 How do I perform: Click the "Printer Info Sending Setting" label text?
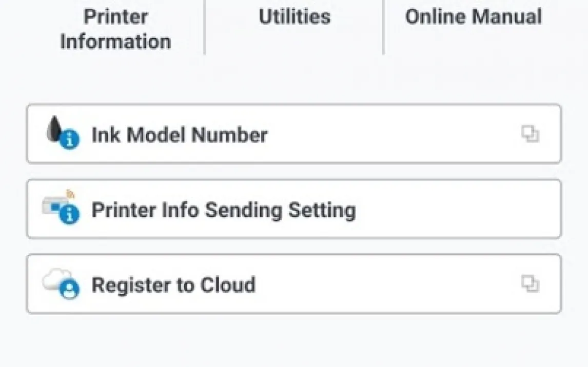[223, 210]
